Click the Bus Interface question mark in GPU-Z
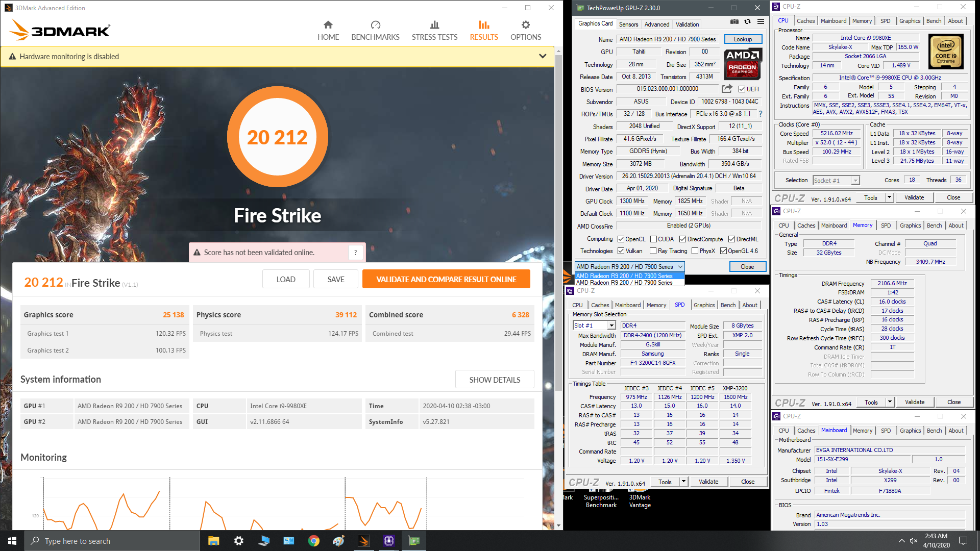The height and width of the screenshot is (551, 980). tap(761, 114)
